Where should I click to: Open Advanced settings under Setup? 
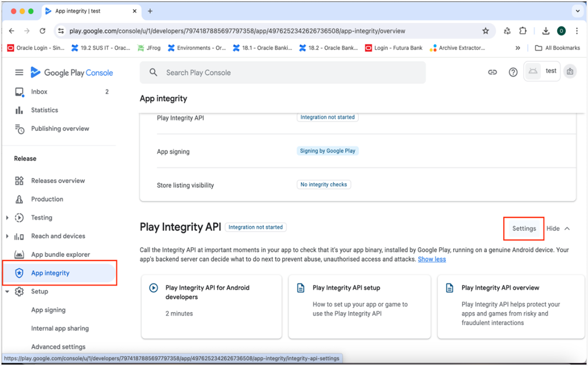point(58,347)
